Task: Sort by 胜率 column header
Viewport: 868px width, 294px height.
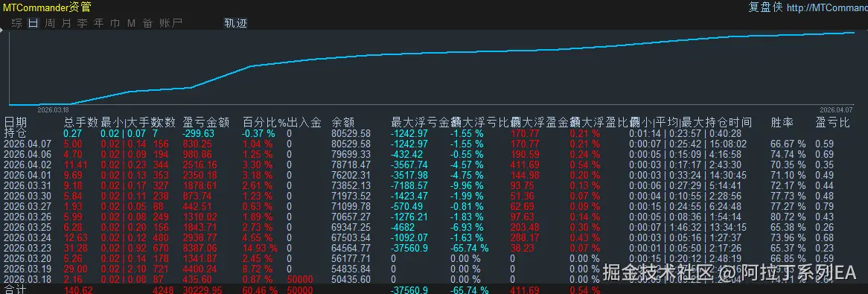Action: (782, 122)
